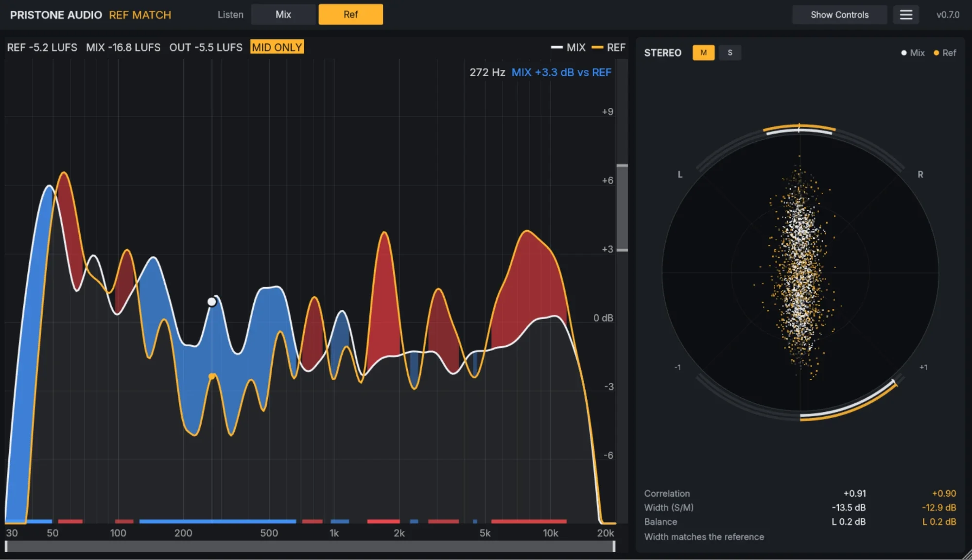Switch Listen mode to Mix
Viewport: 972px width, 560px height.
pos(283,15)
